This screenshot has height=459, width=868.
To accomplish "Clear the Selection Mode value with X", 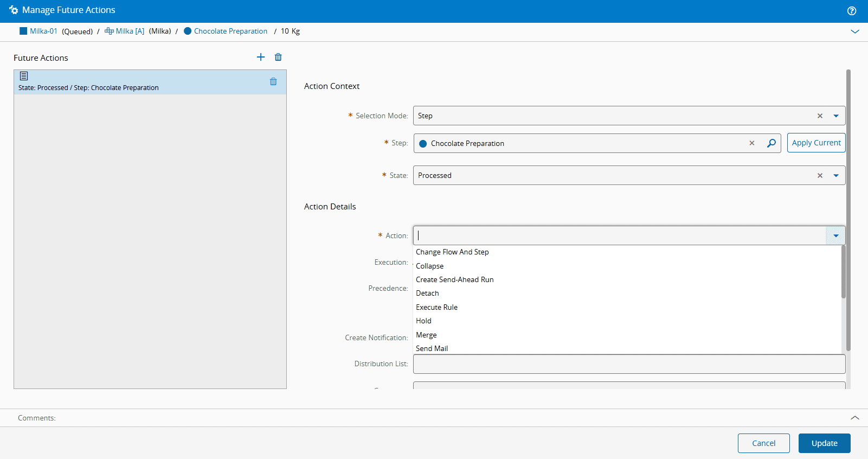I will [x=820, y=116].
